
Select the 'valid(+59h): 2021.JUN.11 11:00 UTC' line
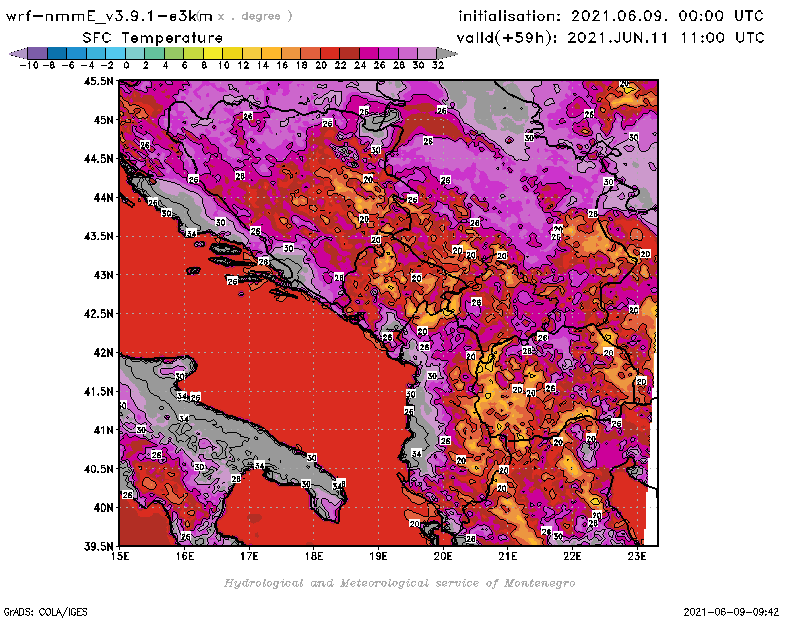pos(611,37)
